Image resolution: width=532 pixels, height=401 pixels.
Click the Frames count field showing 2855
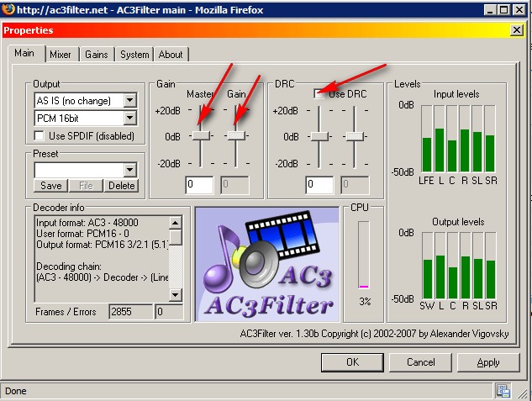[130, 311]
